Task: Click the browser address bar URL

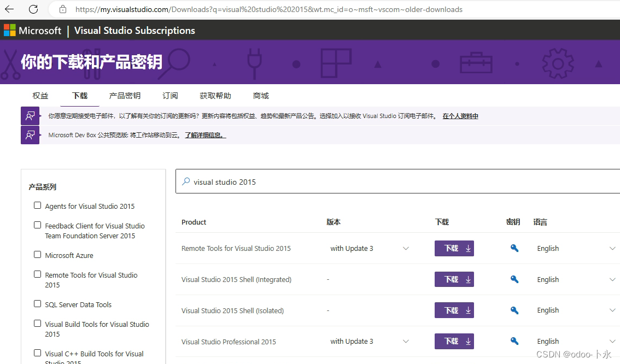Action: coord(269,9)
